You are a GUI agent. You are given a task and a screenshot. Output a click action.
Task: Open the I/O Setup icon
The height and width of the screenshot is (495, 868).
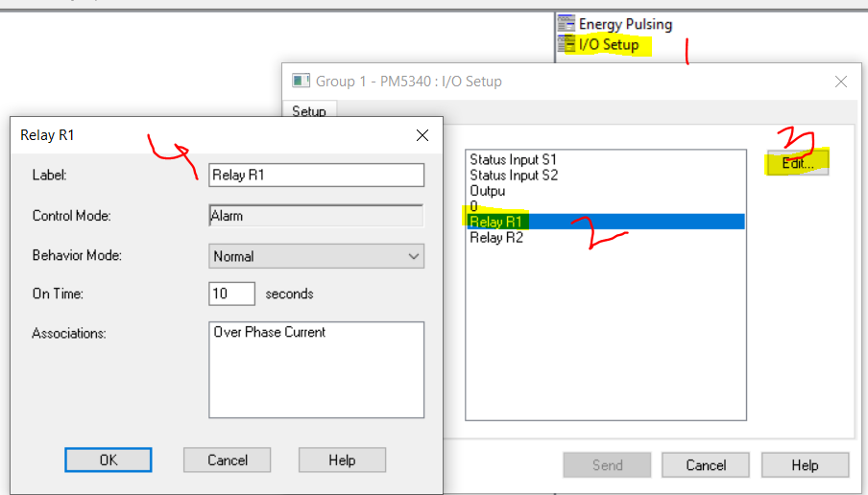click(566, 44)
